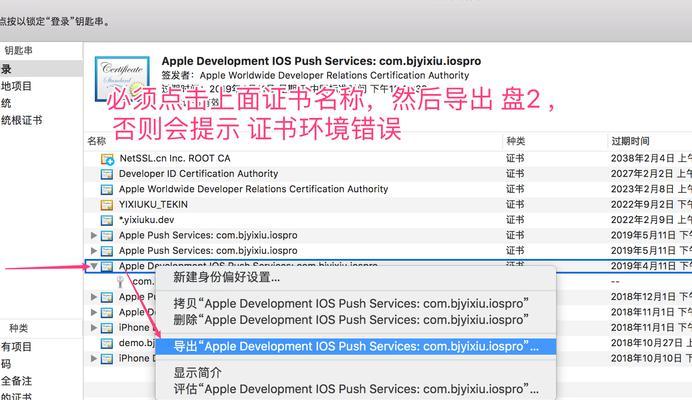The height and width of the screenshot is (400, 692).
Task: Expand the iPhone D row expiring 2018年10月10日
Action: tap(94, 358)
